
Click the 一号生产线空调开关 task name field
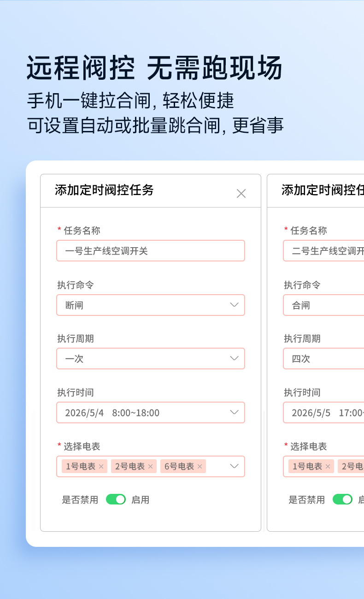point(151,251)
